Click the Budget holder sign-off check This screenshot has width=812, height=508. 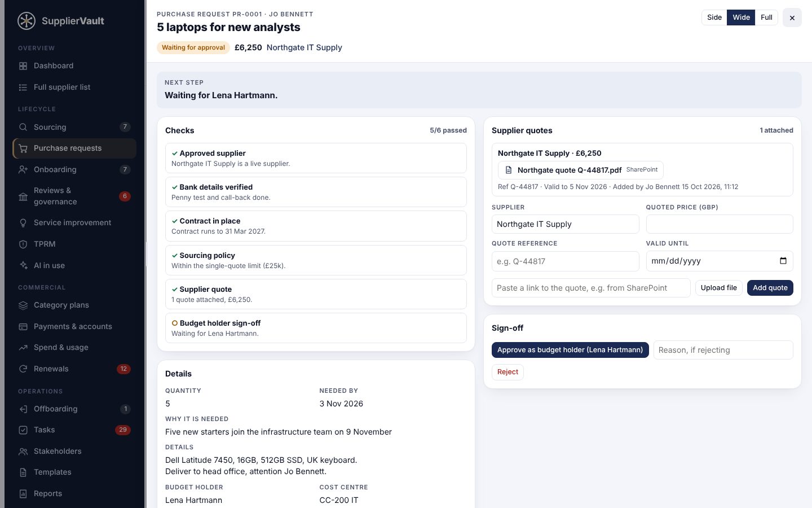click(316, 328)
